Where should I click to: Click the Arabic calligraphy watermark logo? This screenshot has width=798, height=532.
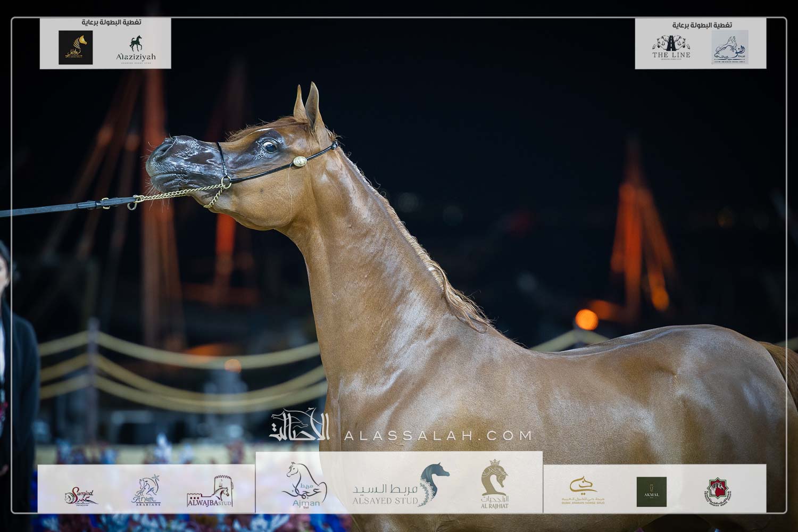[x=300, y=427]
